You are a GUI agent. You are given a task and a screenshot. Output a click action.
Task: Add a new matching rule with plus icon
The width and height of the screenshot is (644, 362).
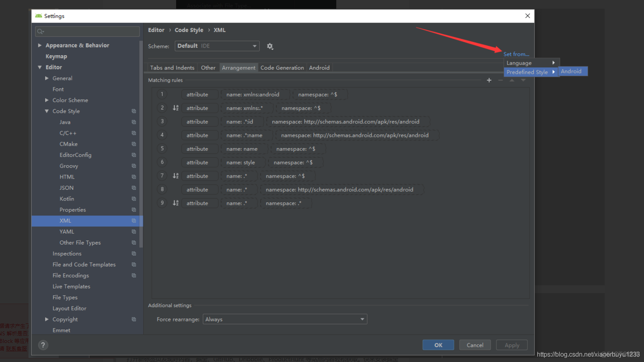[489, 80]
